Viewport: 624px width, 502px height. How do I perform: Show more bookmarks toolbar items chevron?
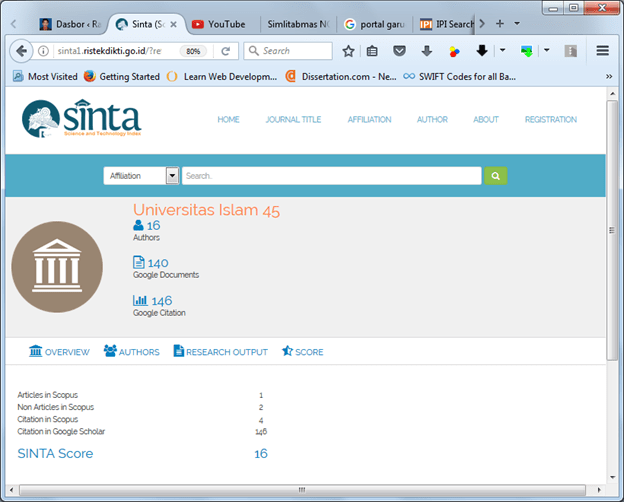tap(609, 76)
